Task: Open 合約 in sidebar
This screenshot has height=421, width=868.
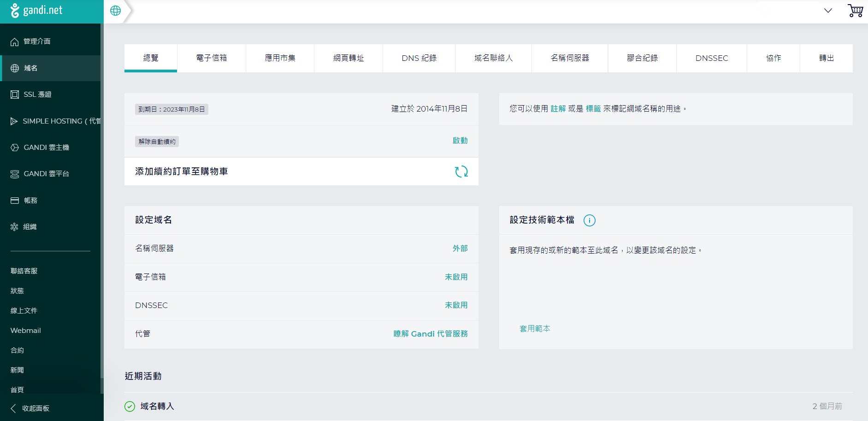Action: (17, 350)
